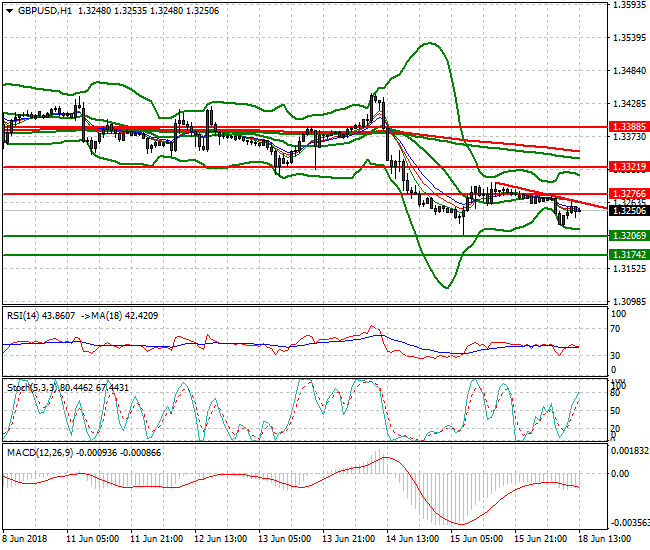Click the MACD(12,26,9) indicator label
Viewport: 650px width, 550px height.
point(40,452)
